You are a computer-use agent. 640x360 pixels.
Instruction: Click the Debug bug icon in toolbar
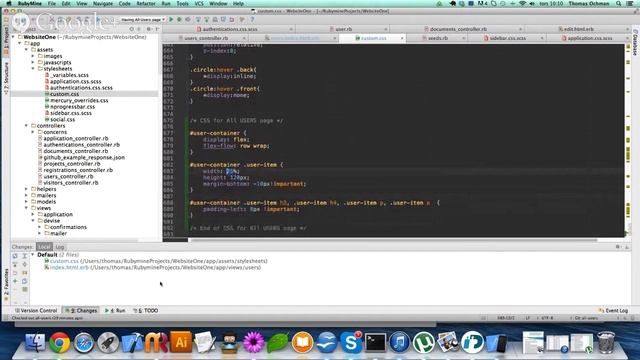(179, 19)
